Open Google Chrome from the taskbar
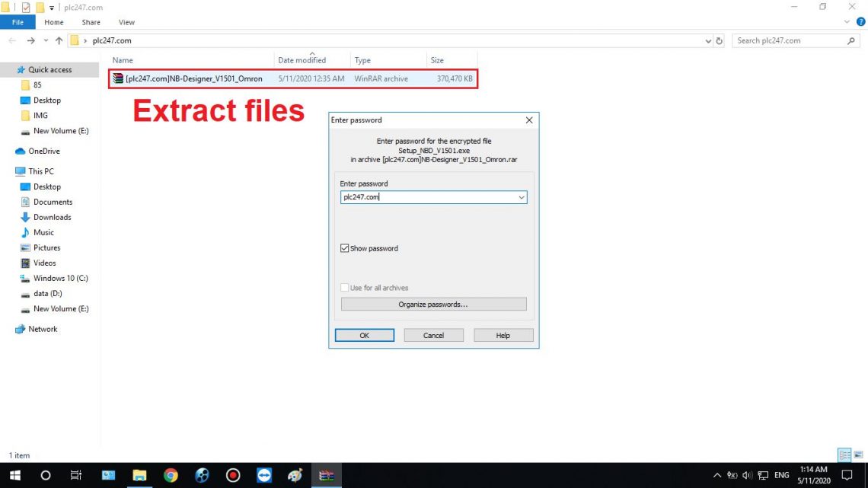 tap(171, 476)
